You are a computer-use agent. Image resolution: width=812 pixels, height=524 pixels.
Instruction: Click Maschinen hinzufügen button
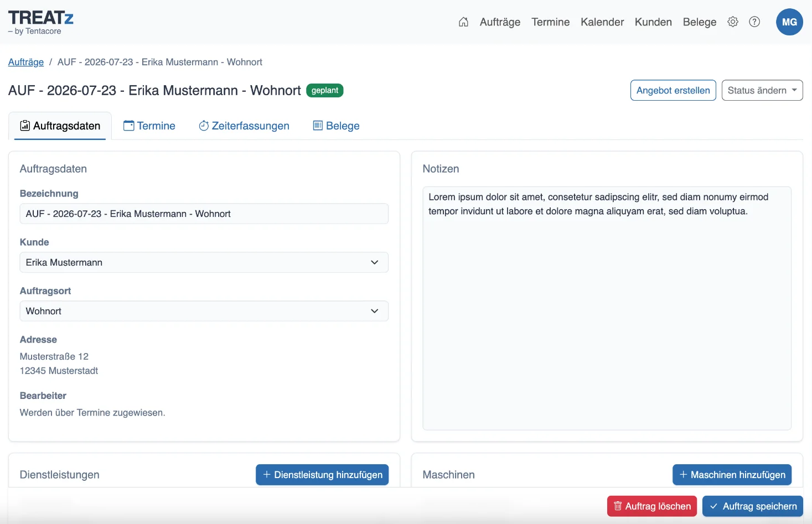tap(732, 475)
